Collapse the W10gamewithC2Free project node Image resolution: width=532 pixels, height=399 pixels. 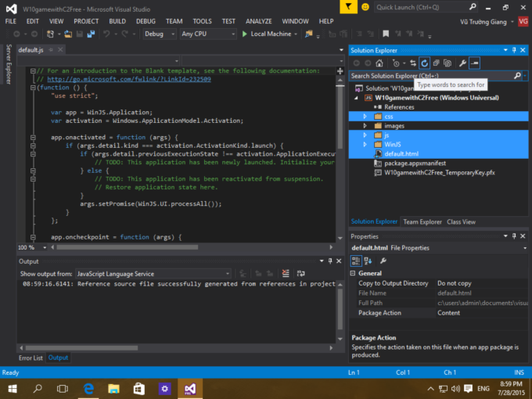356,98
